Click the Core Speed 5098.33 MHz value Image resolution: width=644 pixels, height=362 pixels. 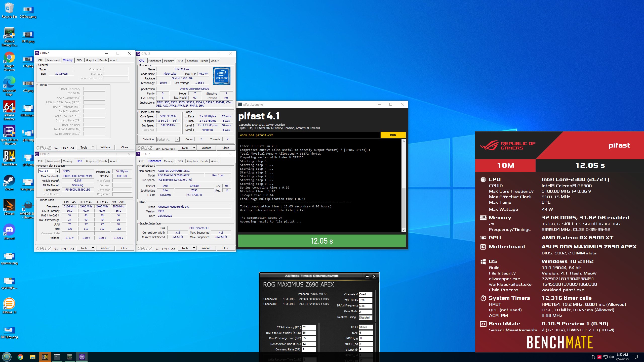point(168,116)
